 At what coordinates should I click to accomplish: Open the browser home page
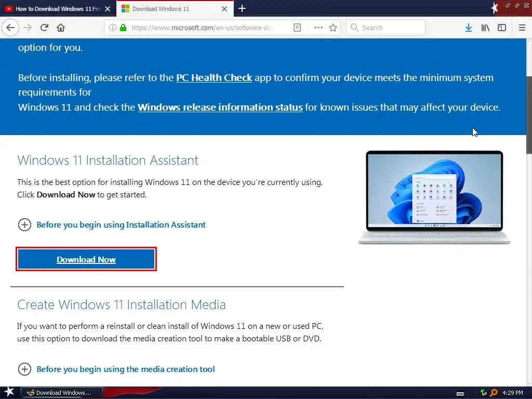pos(61,28)
